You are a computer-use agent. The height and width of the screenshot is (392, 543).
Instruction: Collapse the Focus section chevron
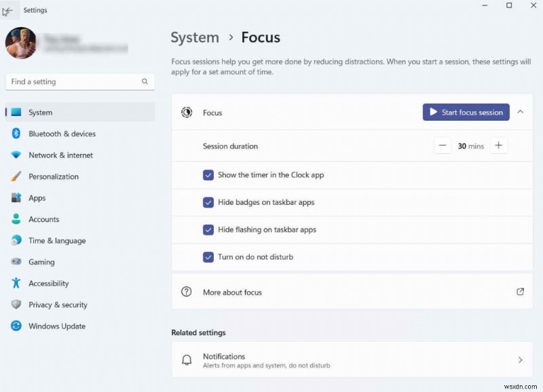520,112
